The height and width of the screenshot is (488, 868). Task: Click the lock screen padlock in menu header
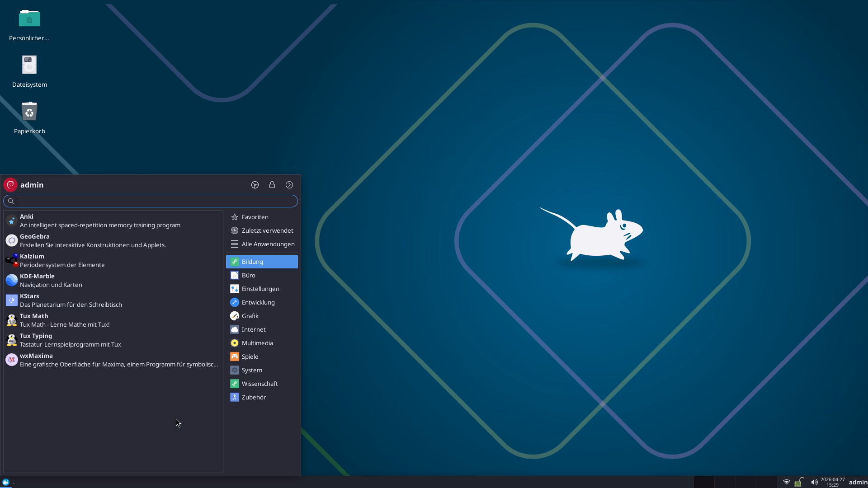[x=272, y=185]
